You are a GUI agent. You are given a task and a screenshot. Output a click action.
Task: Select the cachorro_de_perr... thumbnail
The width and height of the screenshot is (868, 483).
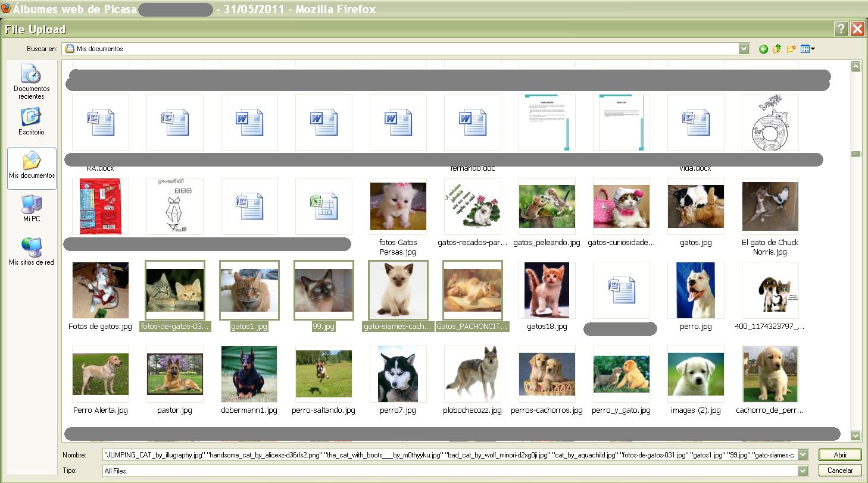(770, 374)
